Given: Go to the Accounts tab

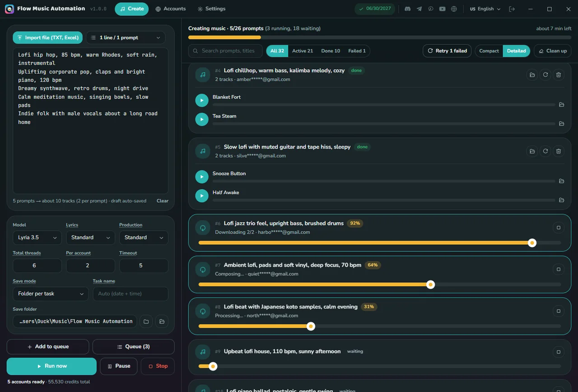Looking at the screenshot, I should pos(171,9).
